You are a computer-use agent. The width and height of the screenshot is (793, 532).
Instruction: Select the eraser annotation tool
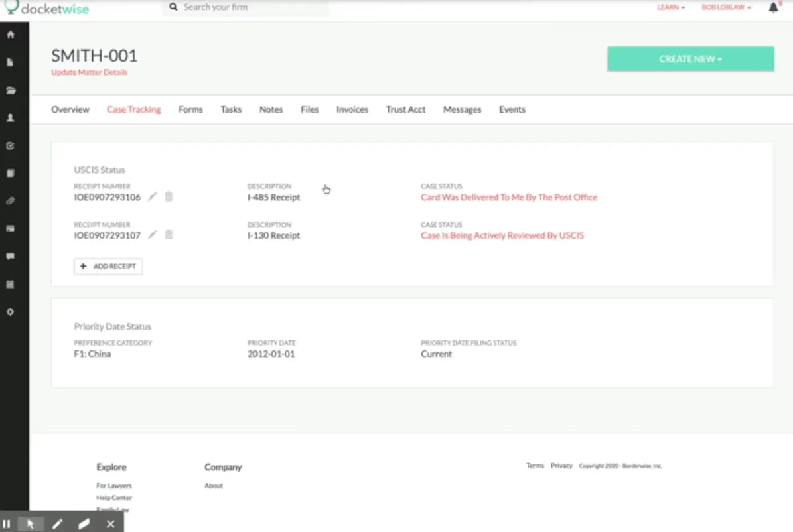(84, 523)
